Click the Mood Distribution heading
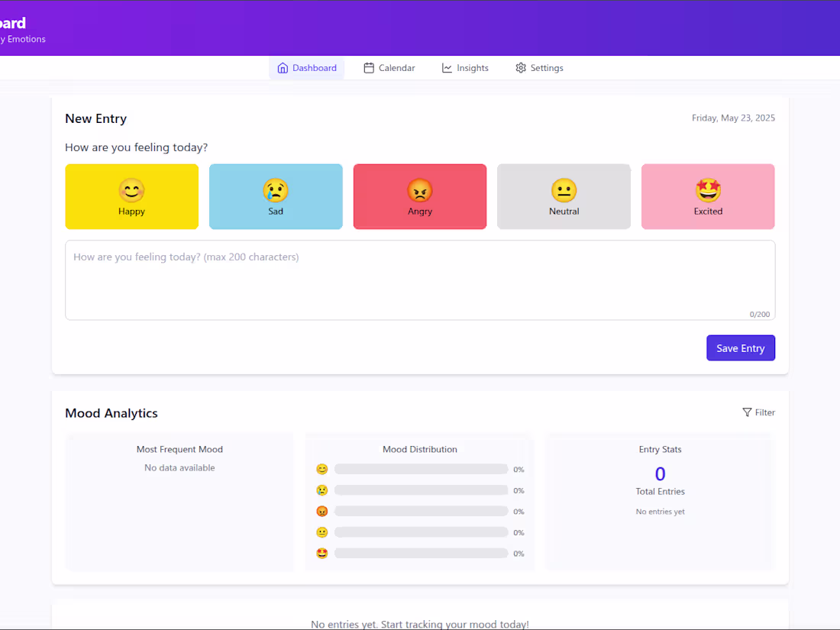This screenshot has height=630, width=840. [x=420, y=450]
